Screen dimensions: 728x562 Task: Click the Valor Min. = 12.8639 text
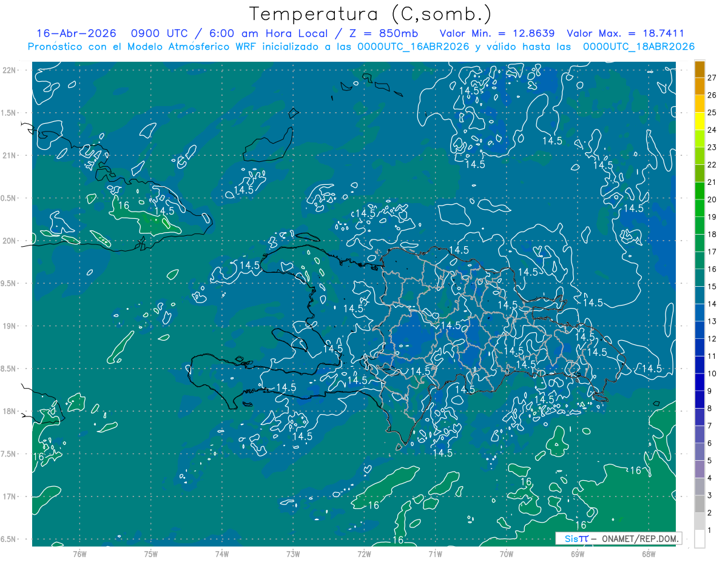pos(499,33)
